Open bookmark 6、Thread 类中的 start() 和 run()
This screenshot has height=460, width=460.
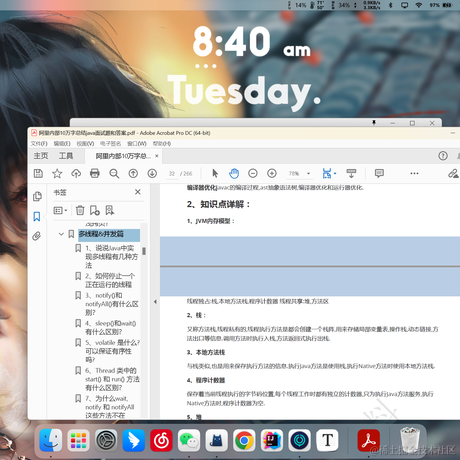click(112, 379)
